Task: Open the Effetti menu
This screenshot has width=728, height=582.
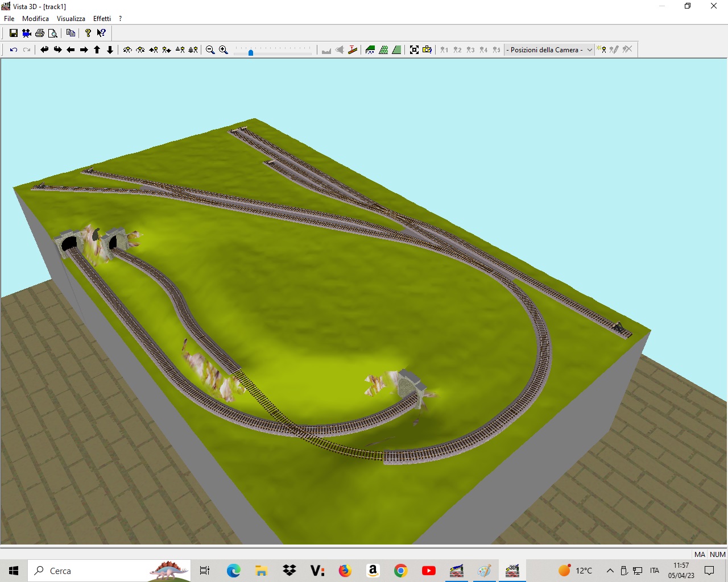Action: [x=102, y=19]
